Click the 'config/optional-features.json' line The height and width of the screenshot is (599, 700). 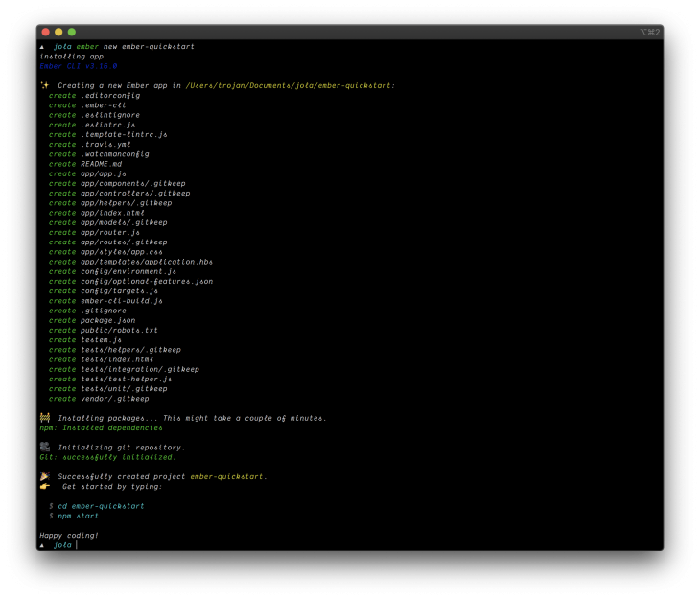[x=130, y=282]
